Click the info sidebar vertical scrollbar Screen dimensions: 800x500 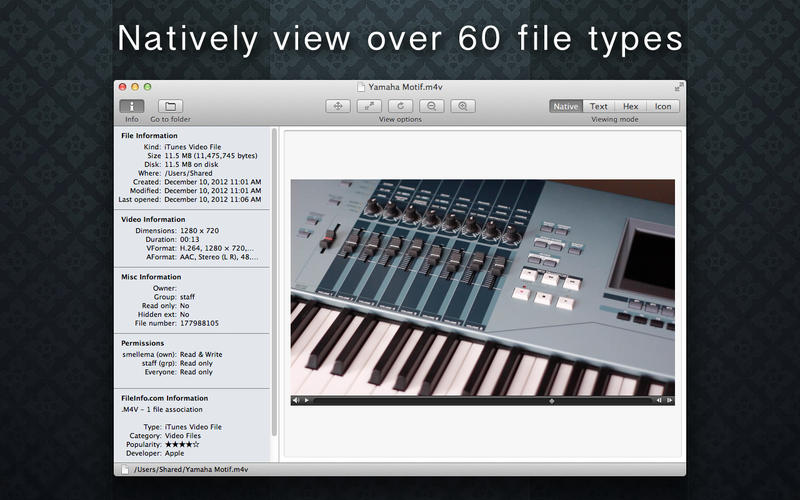275,290
